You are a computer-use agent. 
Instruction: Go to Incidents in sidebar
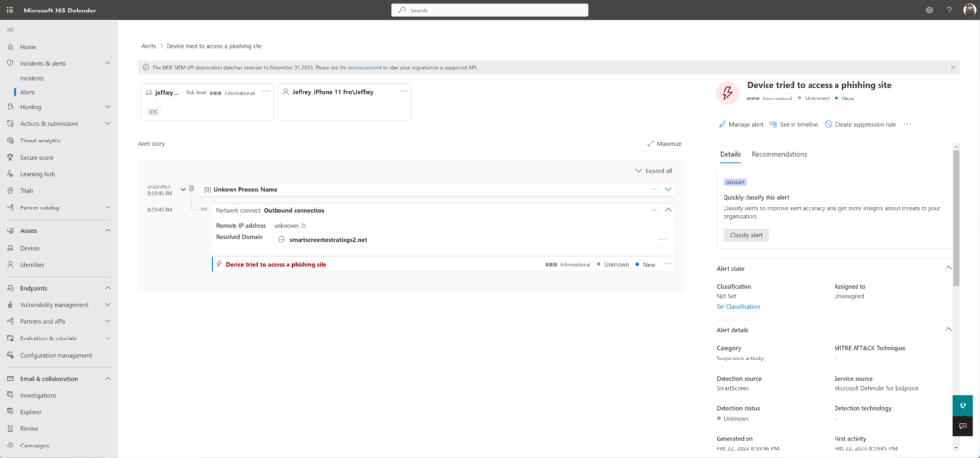[32, 78]
